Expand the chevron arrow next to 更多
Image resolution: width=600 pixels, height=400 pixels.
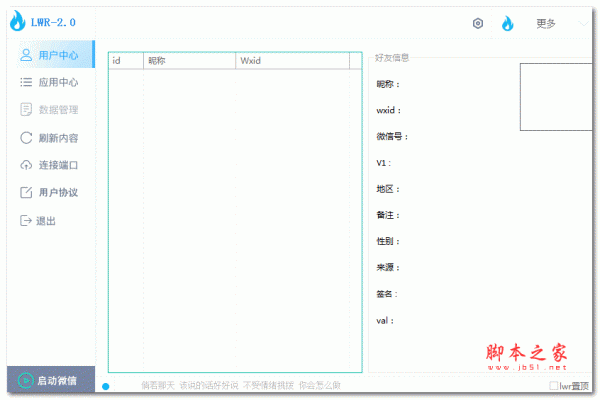[x=583, y=24]
